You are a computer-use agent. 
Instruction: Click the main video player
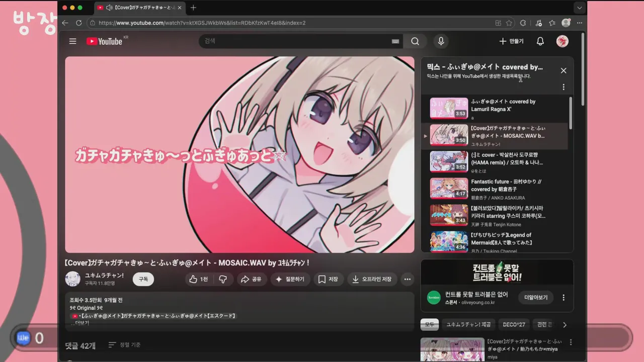(239, 154)
